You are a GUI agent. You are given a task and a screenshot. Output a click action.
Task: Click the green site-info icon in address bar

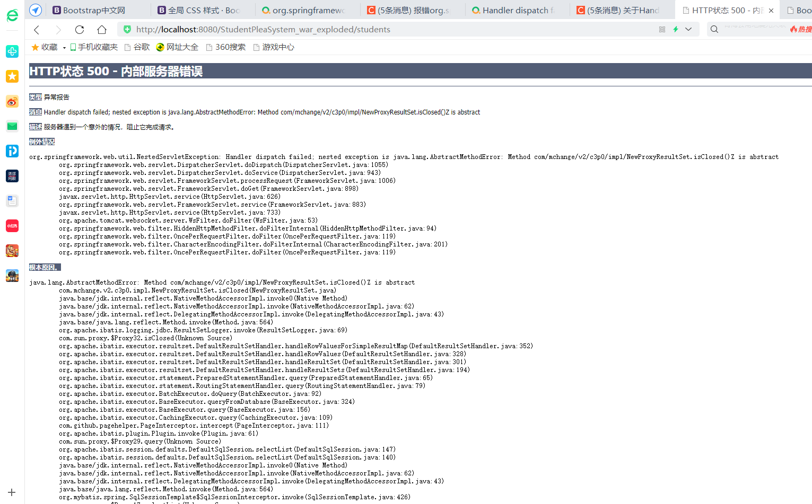pos(127,29)
